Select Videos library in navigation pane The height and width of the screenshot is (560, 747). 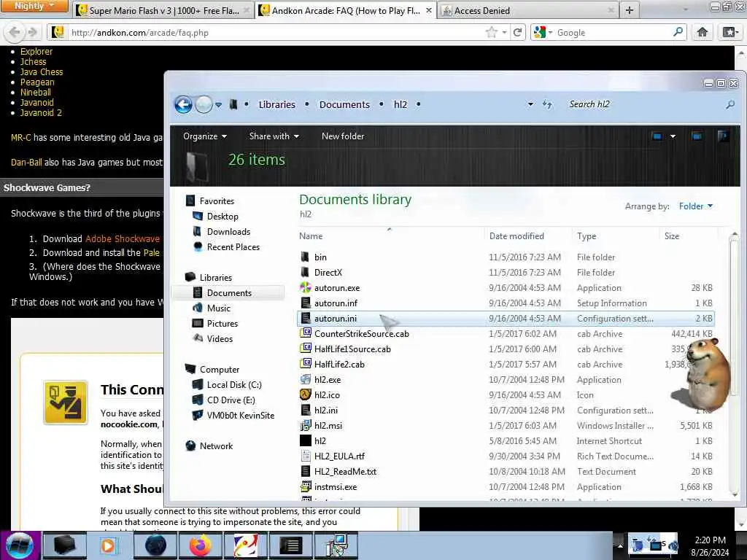point(220,338)
